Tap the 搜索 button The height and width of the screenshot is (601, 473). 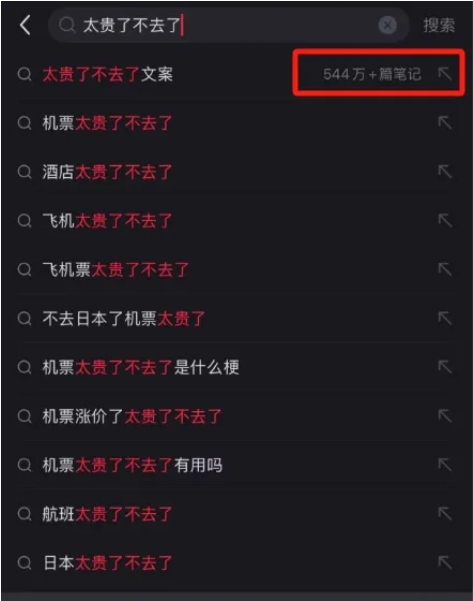pos(439,25)
